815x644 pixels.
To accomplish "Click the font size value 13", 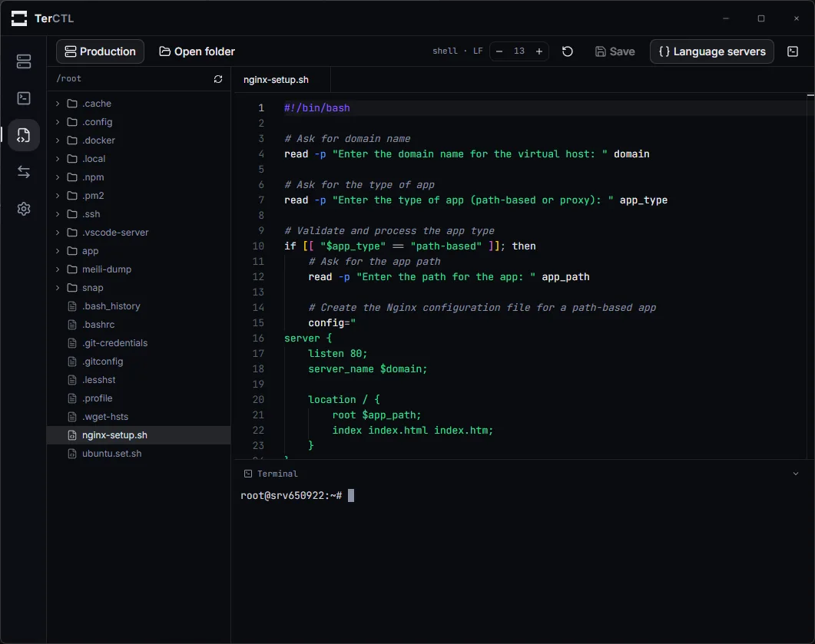I will pyautogui.click(x=518, y=51).
